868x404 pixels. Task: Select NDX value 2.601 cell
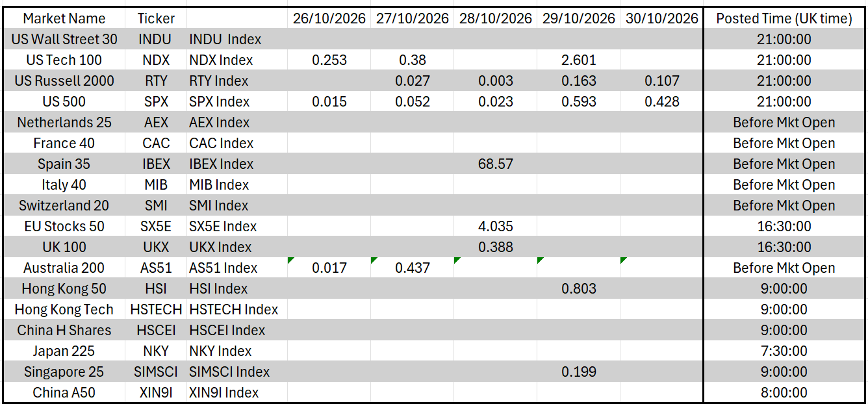click(579, 60)
